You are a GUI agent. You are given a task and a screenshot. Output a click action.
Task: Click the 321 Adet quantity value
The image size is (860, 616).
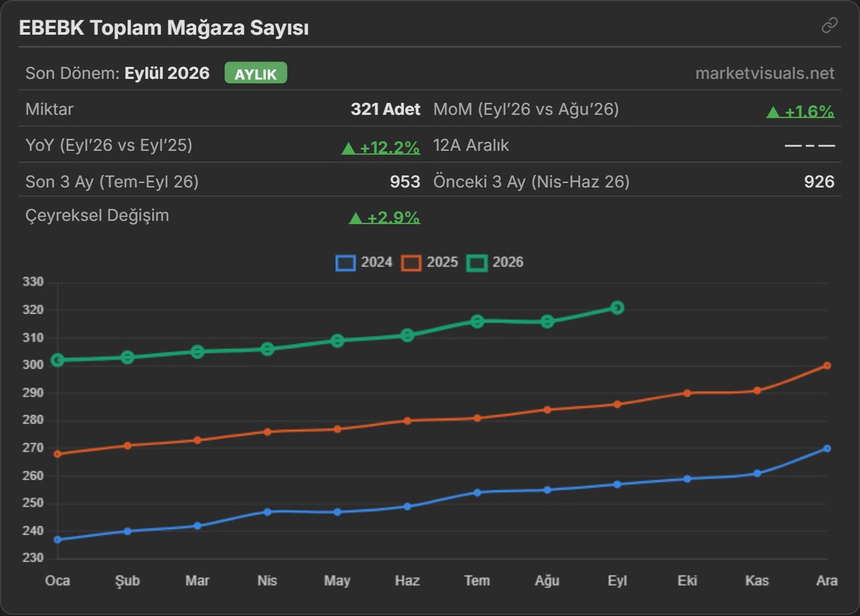tap(386, 110)
